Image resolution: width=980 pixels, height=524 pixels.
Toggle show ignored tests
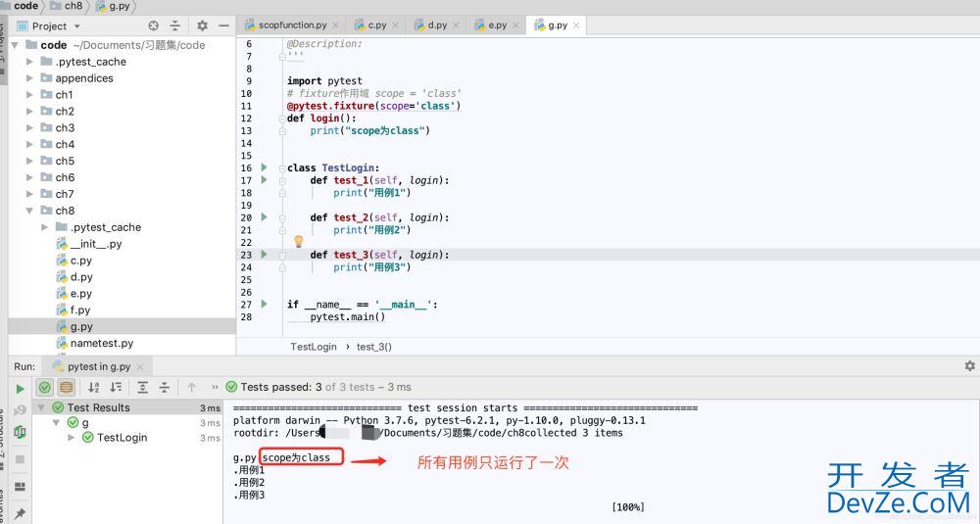66,387
